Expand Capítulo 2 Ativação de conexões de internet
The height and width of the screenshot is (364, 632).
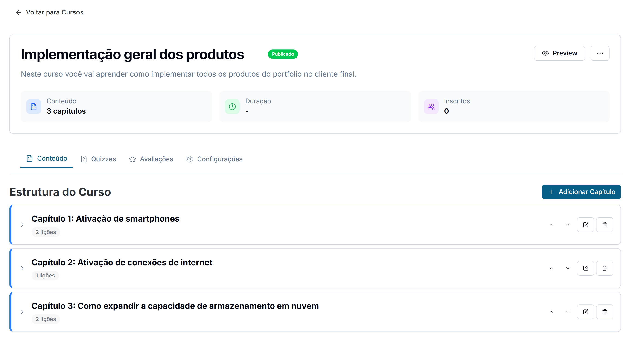pos(22,268)
